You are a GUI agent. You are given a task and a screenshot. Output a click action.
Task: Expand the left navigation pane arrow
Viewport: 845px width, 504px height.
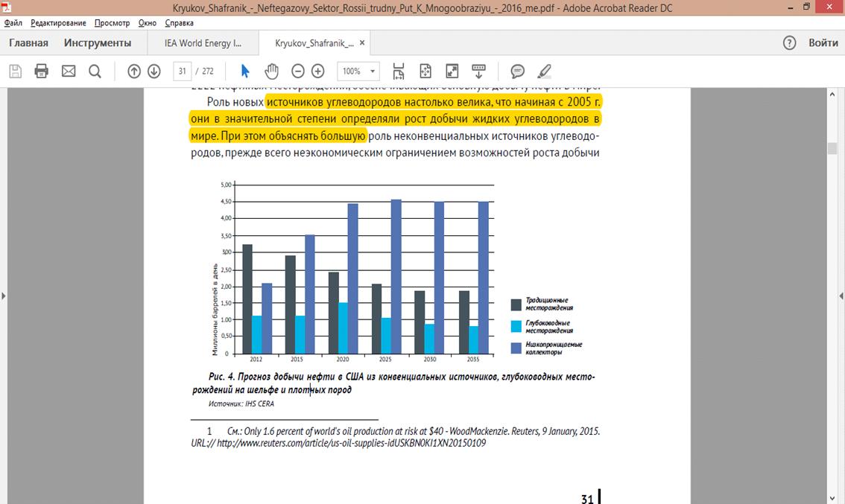pos(4,296)
